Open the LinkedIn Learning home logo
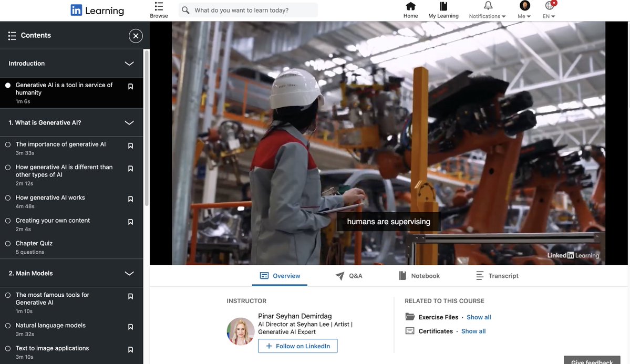630x364 pixels. click(x=97, y=11)
